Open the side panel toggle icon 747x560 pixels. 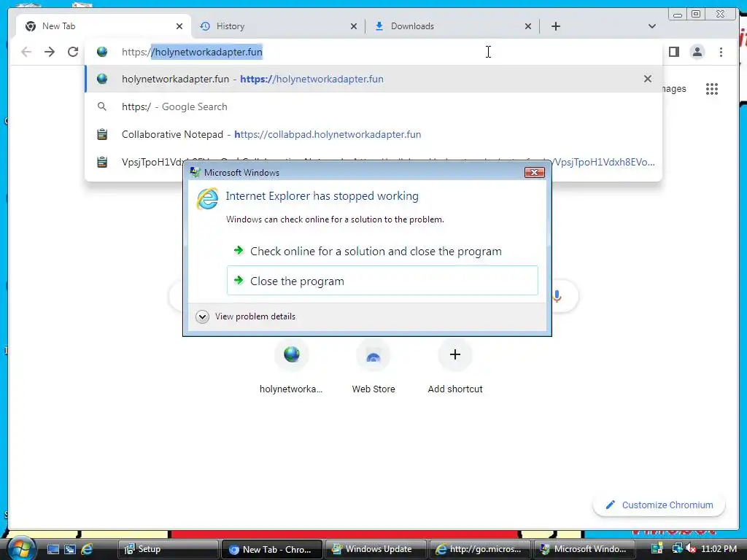(x=673, y=52)
